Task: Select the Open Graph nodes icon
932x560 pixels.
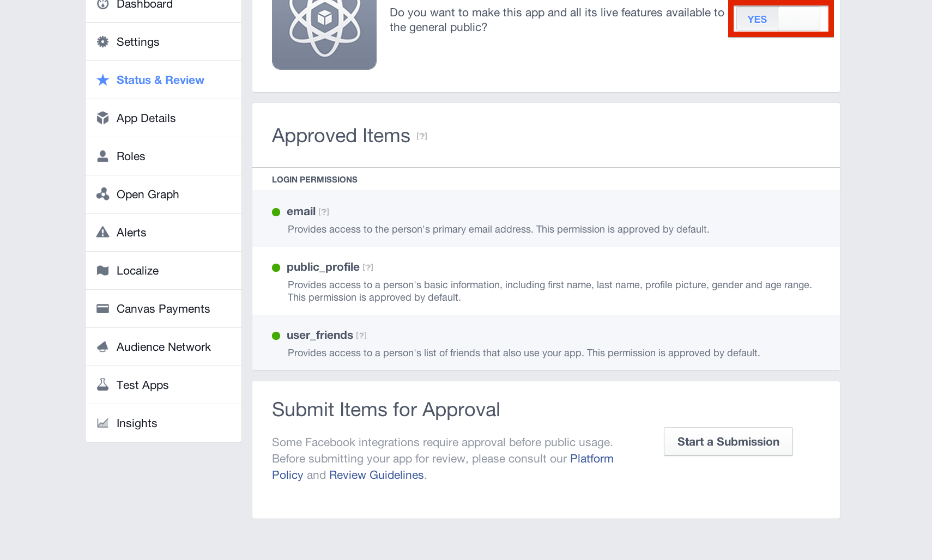Action: click(102, 194)
